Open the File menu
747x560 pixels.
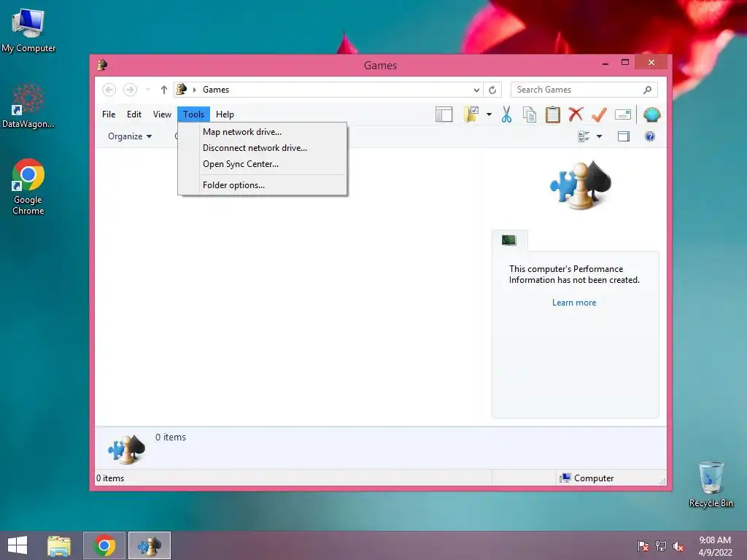coord(109,114)
